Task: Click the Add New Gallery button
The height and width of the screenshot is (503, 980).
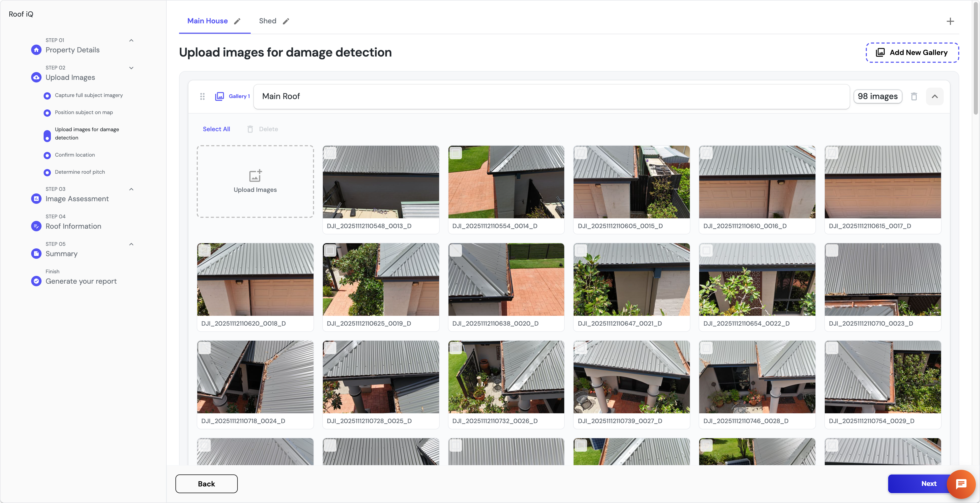Action: coord(912,52)
